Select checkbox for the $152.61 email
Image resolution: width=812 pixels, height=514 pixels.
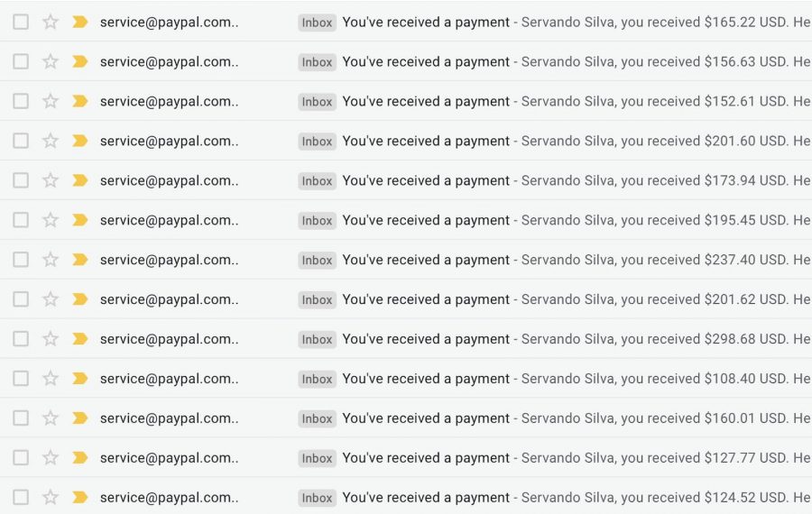[21, 101]
